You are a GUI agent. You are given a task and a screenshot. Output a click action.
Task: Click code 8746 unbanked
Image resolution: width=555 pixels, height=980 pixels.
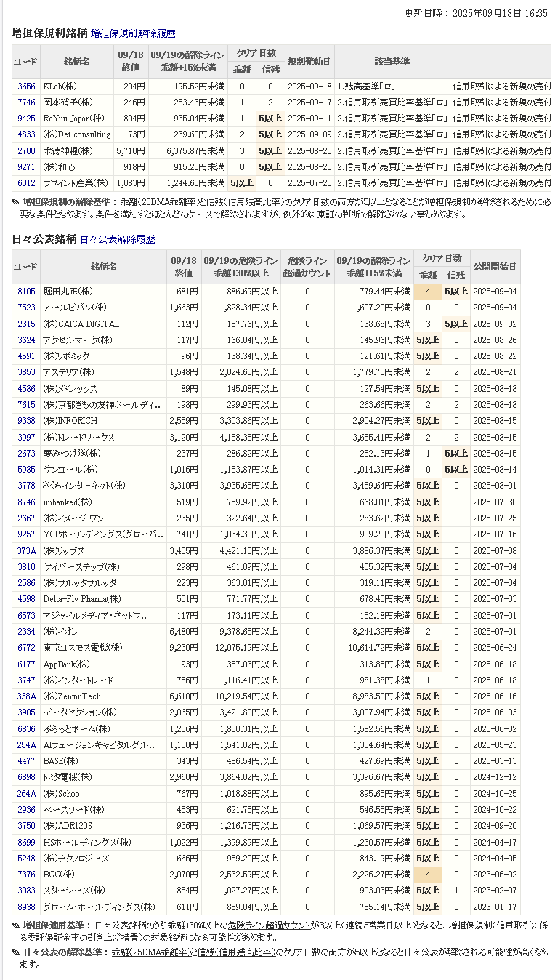click(x=26, y=502)
